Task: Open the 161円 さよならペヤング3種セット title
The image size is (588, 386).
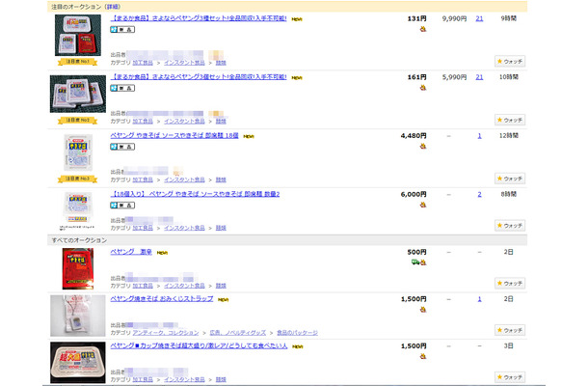Action: [199, 76]
